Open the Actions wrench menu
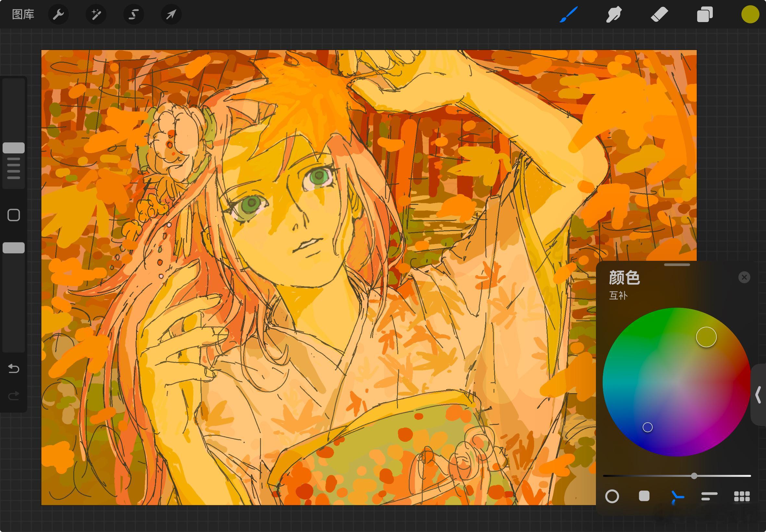This screenshot has width=766, height=532. point(58,14)
